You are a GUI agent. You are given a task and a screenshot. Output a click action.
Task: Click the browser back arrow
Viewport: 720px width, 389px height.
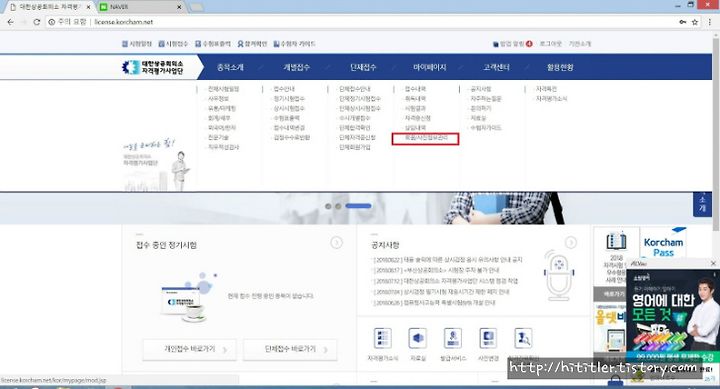pyautogui.click(x=10, y=22)
